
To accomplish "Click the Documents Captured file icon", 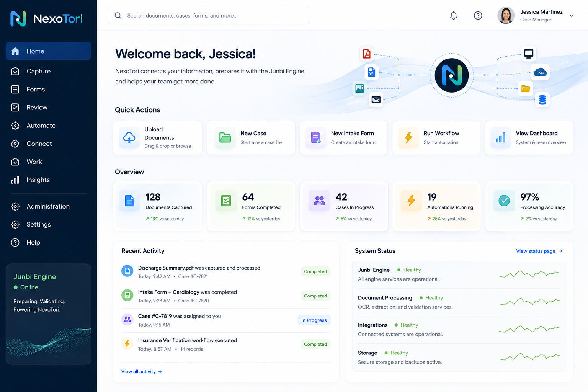I will pos(130,201).
